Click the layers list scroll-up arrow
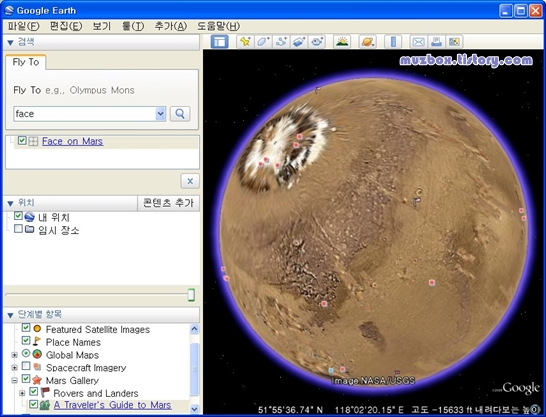Viewport: 546px width, 417px height. coord(194,329)
